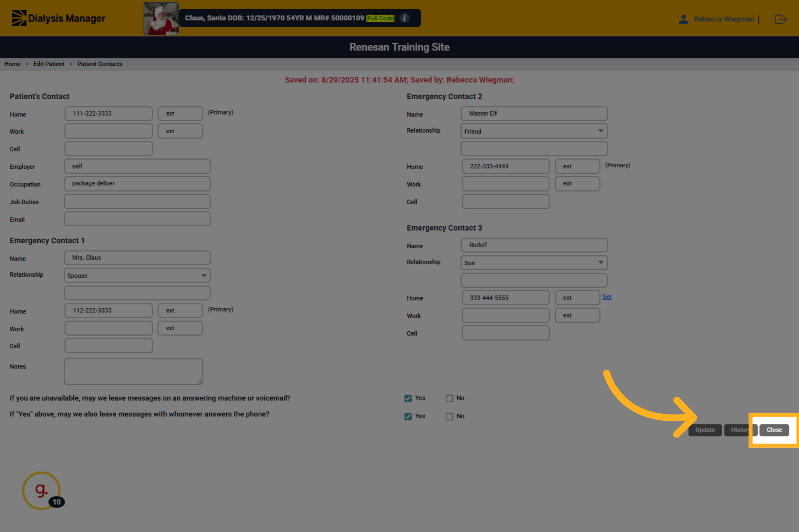Screen dimensions: 799x532
Task: Click Emergency Contact 3 Name field Rudolf
Action: (x=534, y=245)
